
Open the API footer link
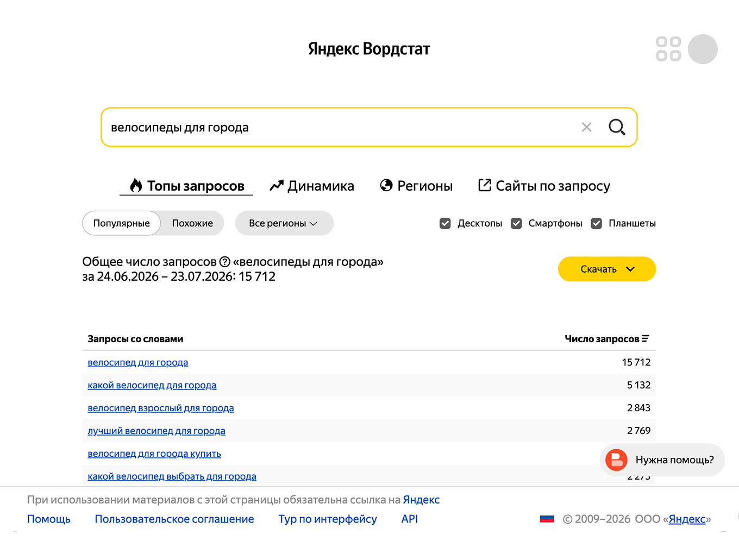410,519
